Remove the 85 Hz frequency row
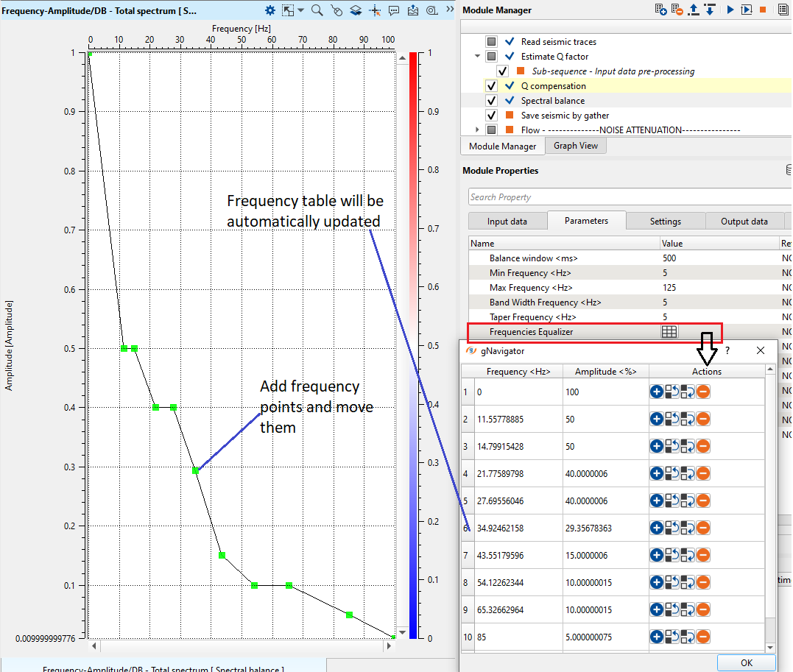 pos(703,637)
